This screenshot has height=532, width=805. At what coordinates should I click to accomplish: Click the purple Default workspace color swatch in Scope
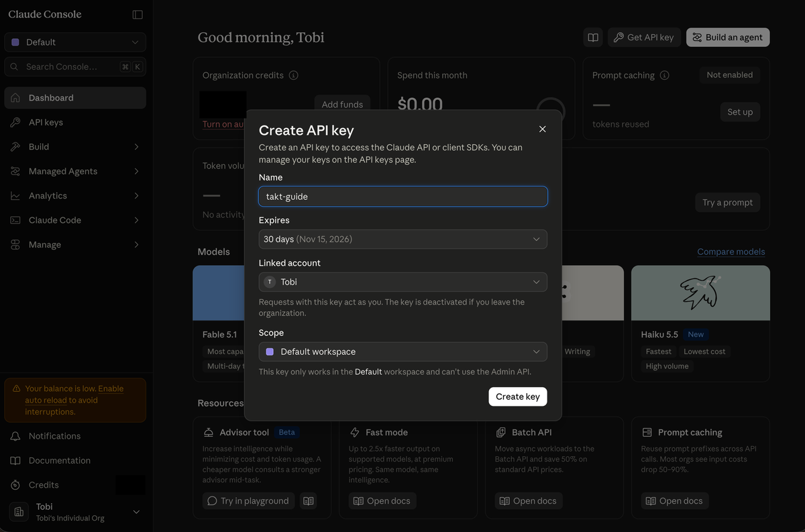click(x=270, y=352)
